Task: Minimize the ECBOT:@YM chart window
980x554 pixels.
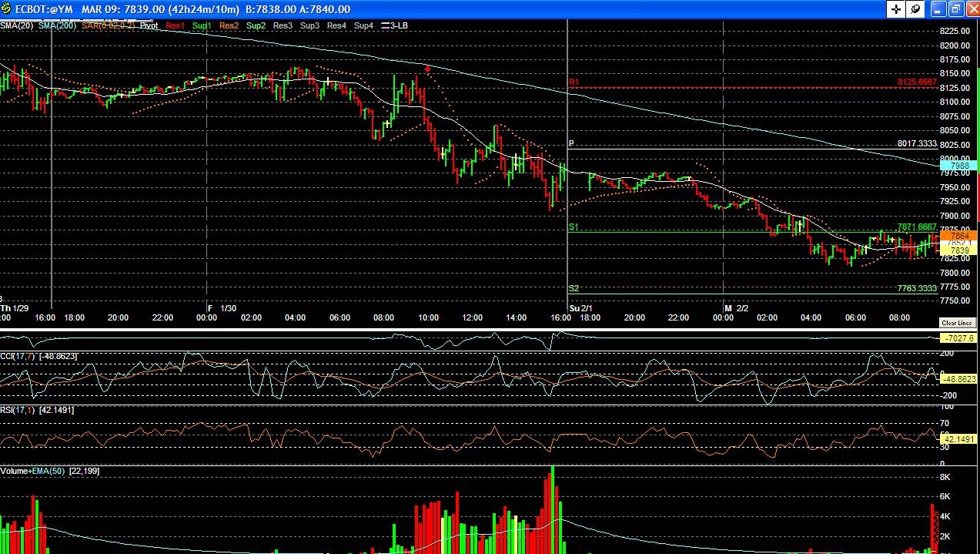Action: [937, 9]
